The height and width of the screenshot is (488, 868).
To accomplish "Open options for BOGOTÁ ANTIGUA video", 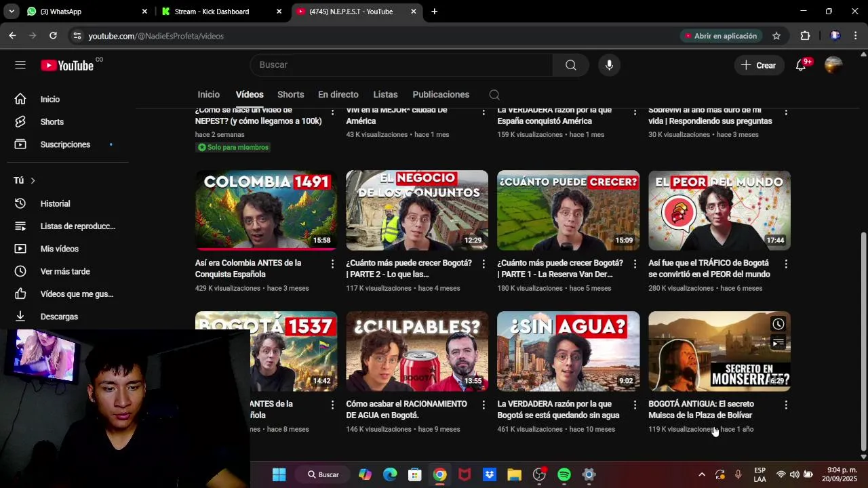I will tap(786, 405).
